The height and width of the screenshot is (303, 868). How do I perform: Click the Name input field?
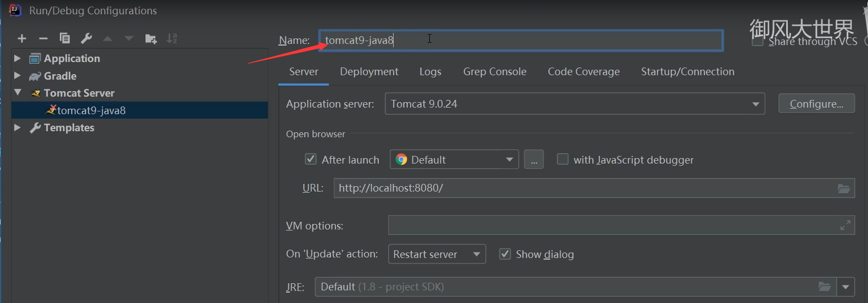pyautogui.click(x=520, y=40)
